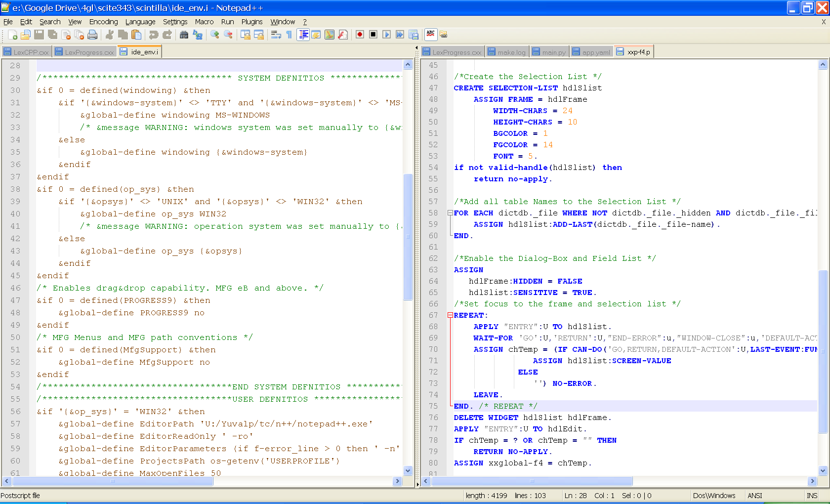Print the current document
The width and height of the screenshot is (830, 504).
coord(92,35)
